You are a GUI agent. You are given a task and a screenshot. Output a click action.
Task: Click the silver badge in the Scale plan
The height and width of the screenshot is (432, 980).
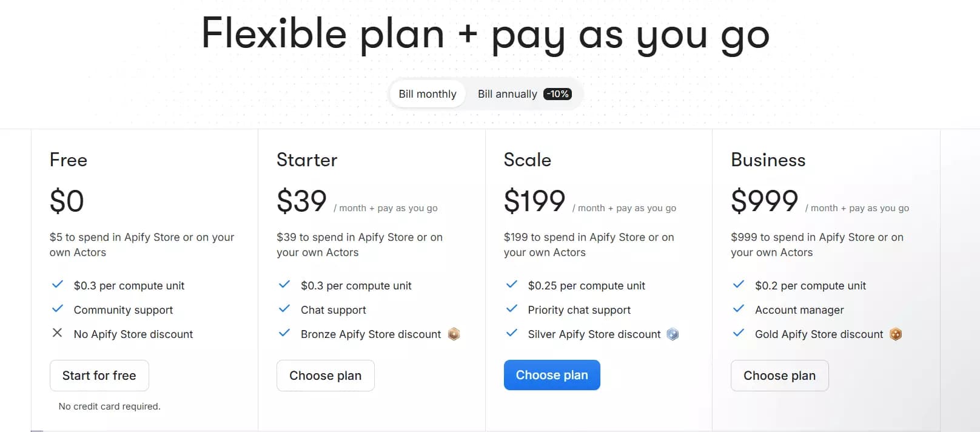(x=673, y=334)
